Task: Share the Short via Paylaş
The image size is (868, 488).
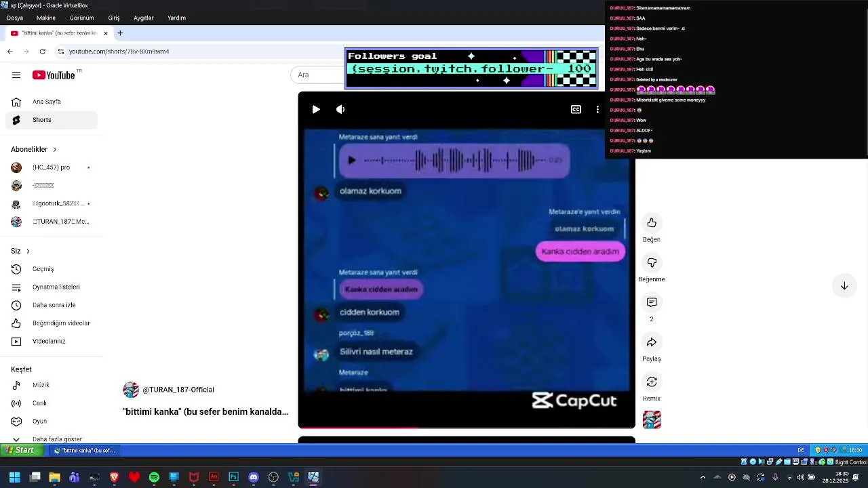Action: pyautogui.click(x=652, y=342)
